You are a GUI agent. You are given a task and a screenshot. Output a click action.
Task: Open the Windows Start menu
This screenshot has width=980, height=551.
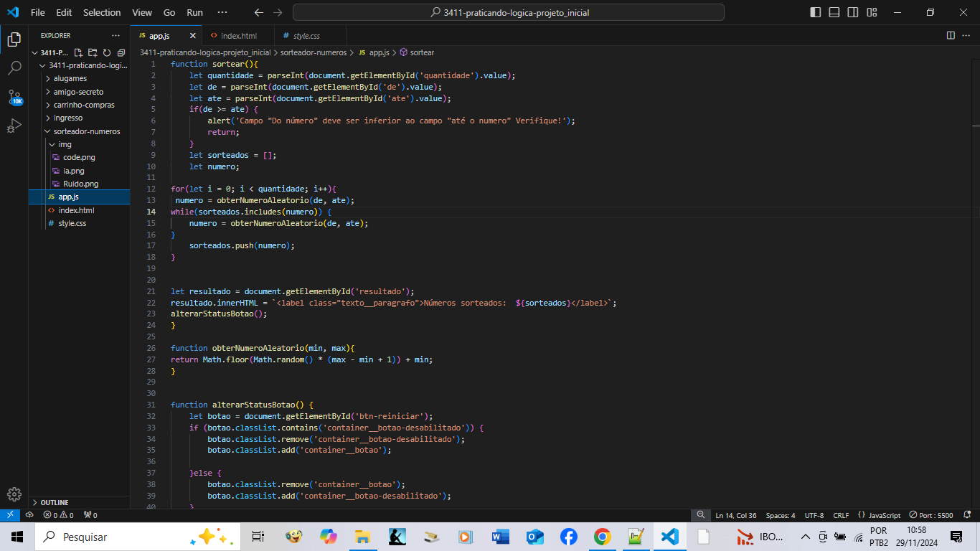17,537
